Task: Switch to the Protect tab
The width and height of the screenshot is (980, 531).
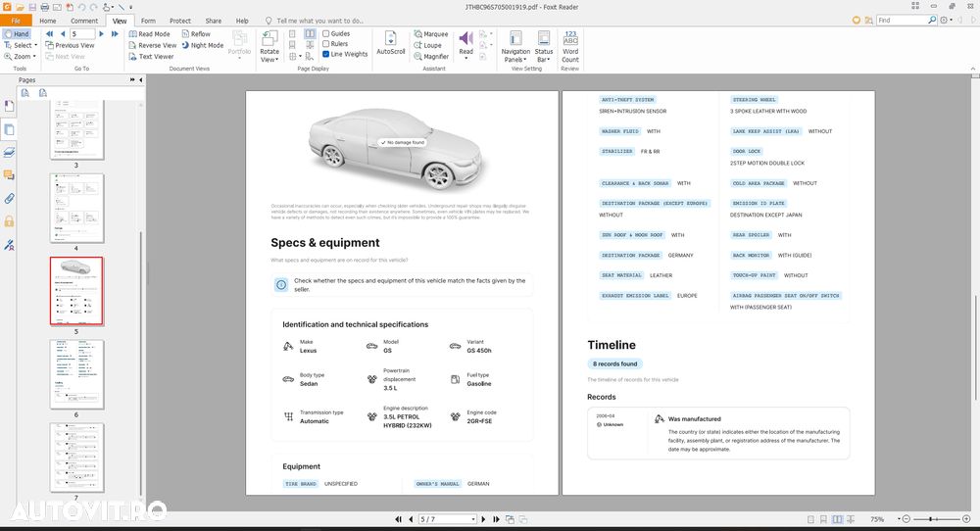Action: [180, 21]
